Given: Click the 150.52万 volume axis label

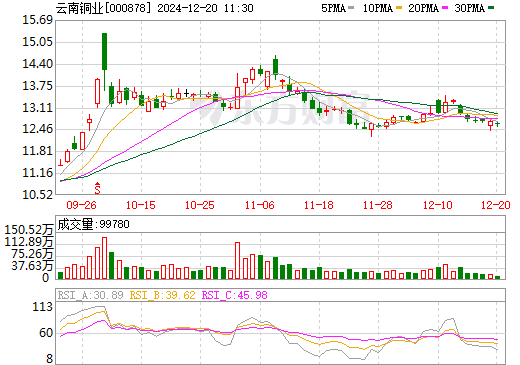Looking at the screenshot, I should [x=29, y=230].
